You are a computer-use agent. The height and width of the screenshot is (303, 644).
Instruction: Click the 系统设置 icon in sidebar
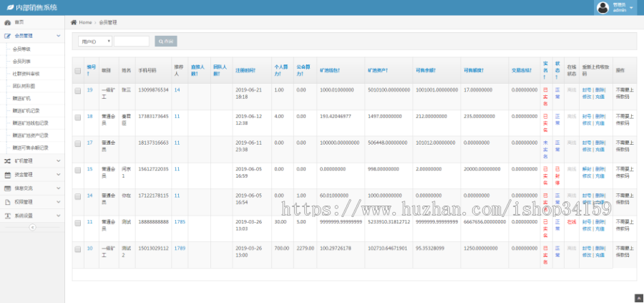tap(7, 215)
